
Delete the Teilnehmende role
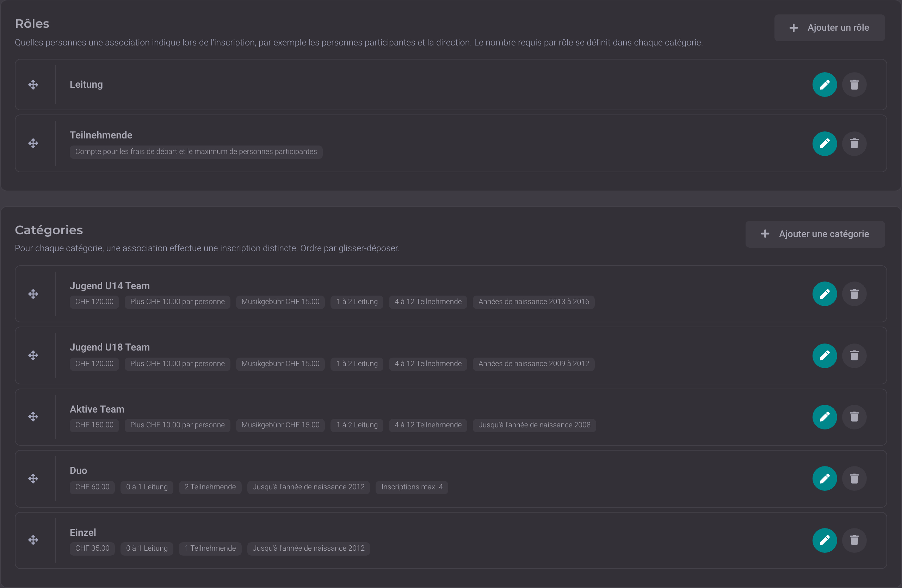[x=854, y=144]
